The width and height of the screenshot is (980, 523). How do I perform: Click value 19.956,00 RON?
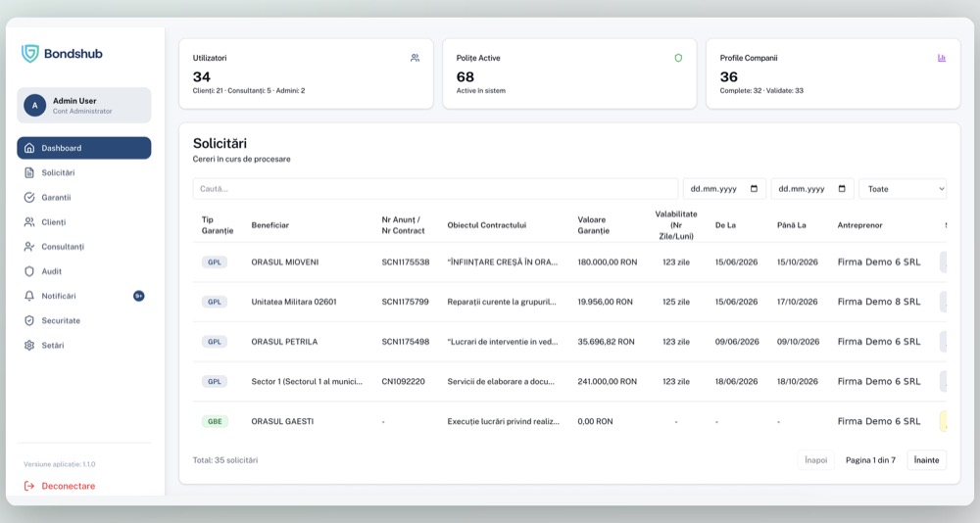(605, 302)
